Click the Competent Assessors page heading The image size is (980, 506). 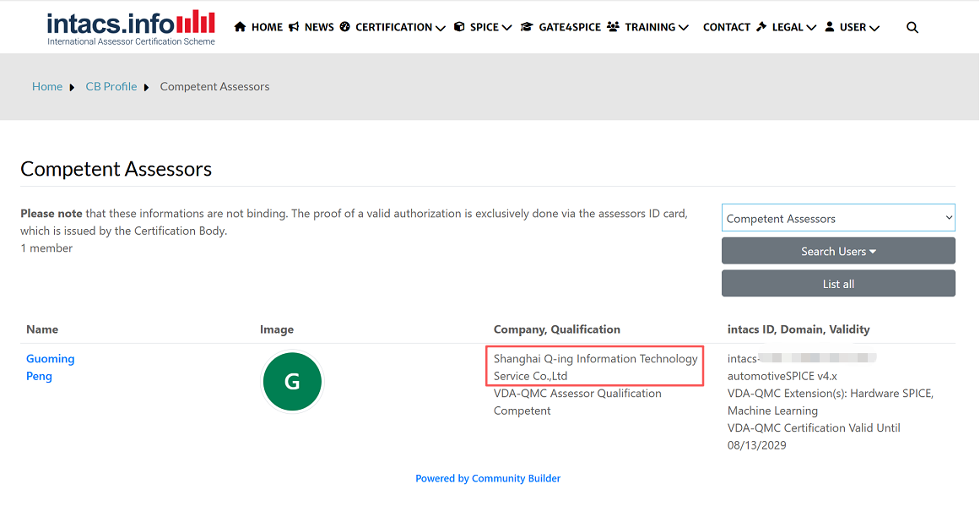116,168
